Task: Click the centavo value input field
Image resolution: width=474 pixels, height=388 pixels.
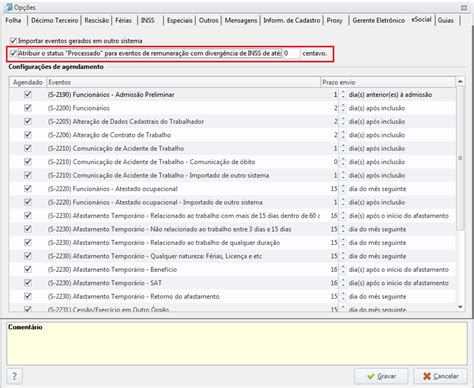Action: point(291,53)
